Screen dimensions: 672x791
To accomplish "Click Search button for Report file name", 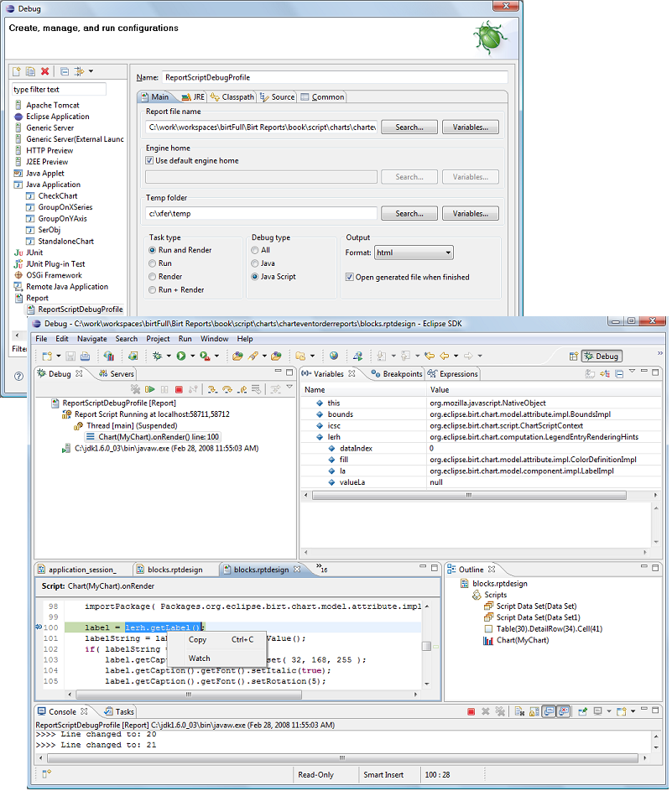I will pyautogui.click(x=409, y=127).
